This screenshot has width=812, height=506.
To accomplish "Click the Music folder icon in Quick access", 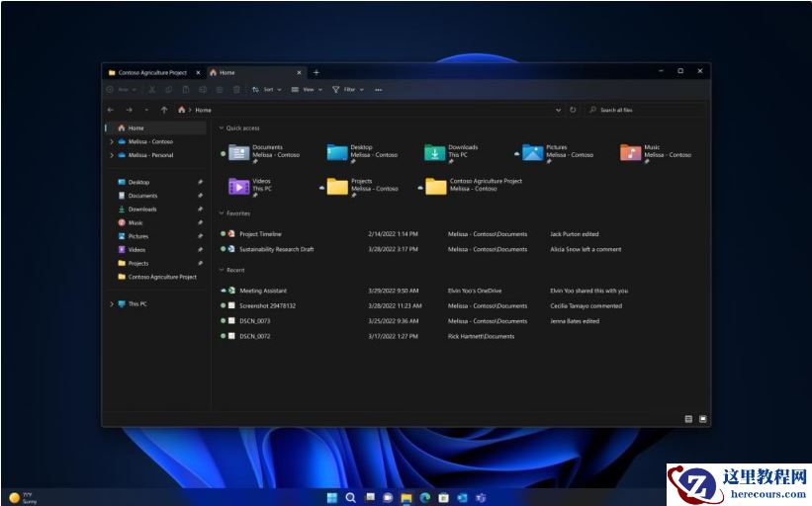I will point(631,152).
